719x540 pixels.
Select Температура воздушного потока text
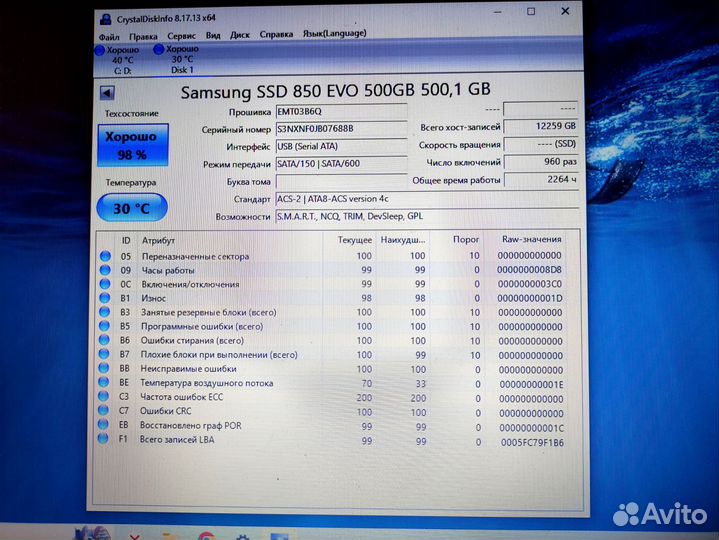pyautogui.click(x=206, y=383)
